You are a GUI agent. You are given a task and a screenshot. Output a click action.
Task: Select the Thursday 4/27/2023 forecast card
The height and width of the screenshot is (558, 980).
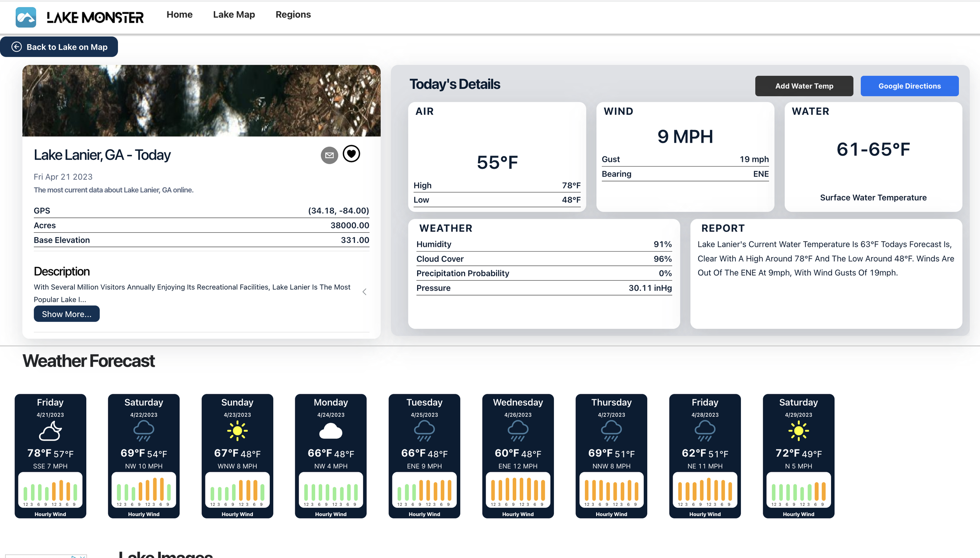coord(611,455)
